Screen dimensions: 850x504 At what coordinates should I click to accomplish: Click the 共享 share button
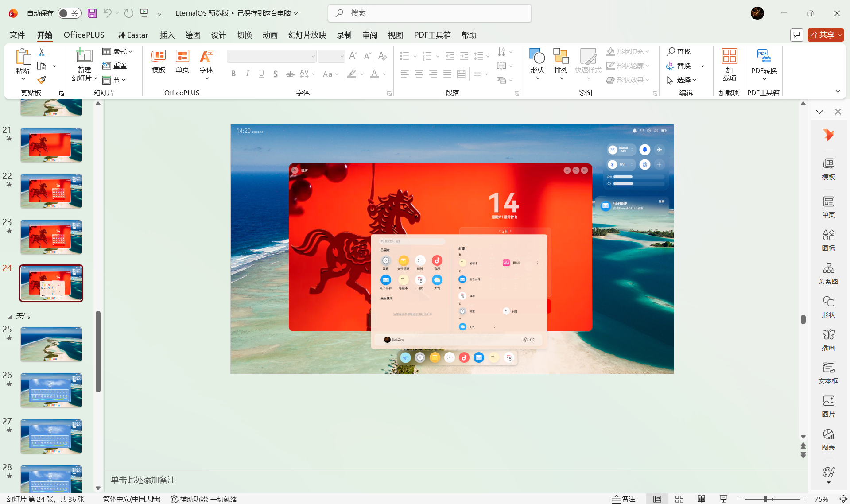click(825, 35)
